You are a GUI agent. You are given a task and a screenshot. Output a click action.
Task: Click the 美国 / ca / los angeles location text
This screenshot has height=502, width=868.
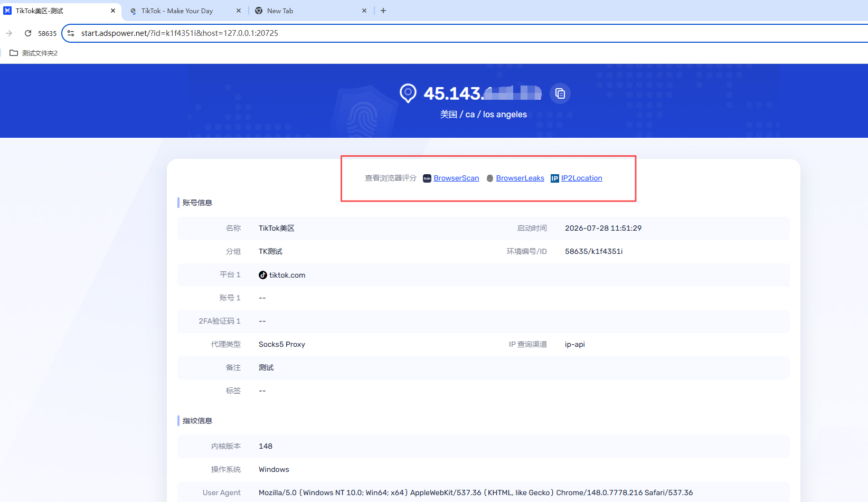tap(484, 115)
